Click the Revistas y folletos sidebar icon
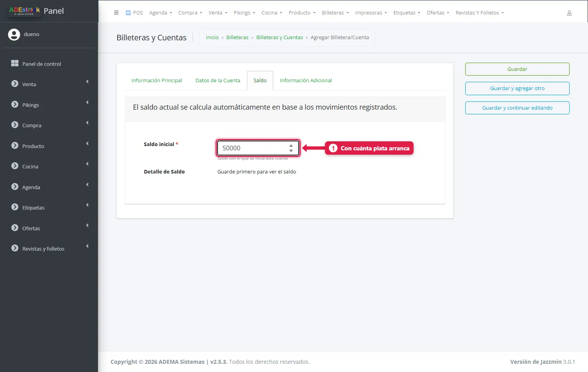The height and width of the screenshot is (372, 588). (x=15, y=248)
